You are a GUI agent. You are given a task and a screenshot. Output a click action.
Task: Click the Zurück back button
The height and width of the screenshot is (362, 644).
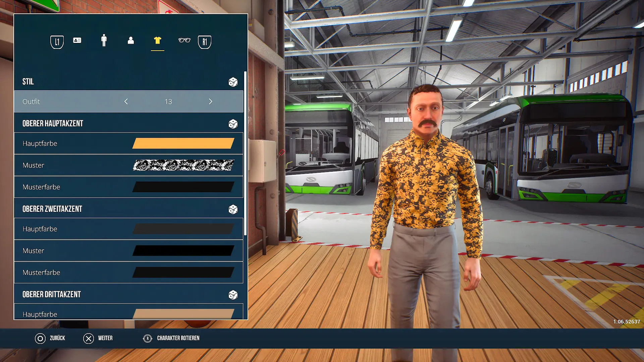point(50,338)
